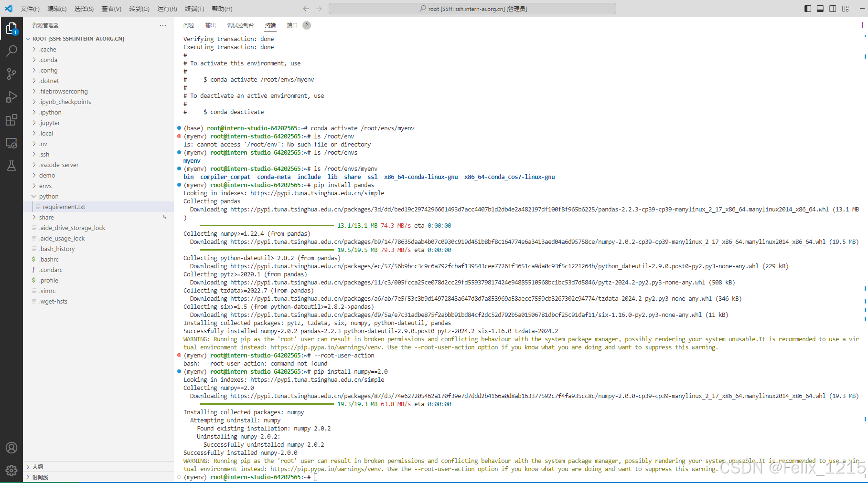This screenshot has width=868, height=483.
Task: Click the back navigation arrow
Action: click(x=306, y=8)
